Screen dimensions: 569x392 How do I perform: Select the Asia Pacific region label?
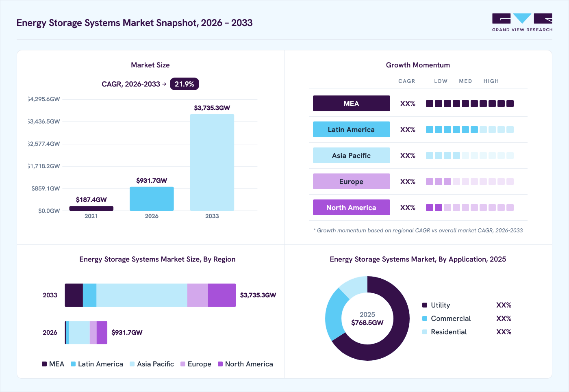(x=352, y=156)
